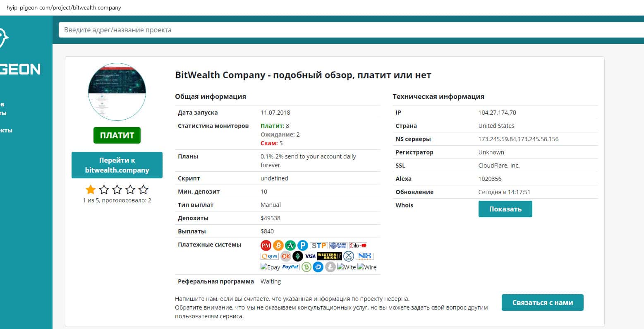Click the Перейти к bitwealth.company button

pos(117,165)
